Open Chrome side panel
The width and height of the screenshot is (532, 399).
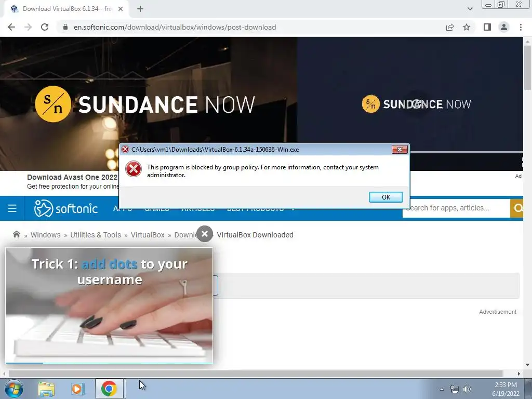[487, 27]
